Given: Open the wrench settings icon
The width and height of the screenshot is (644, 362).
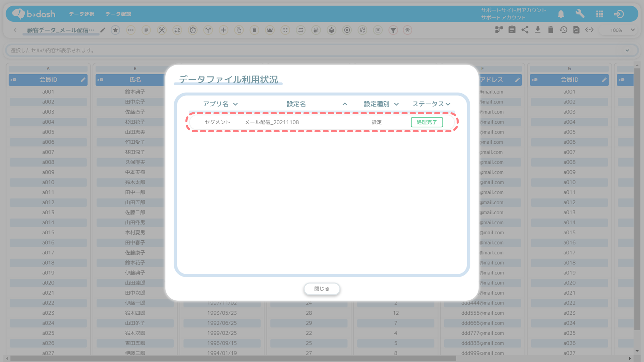Looking at the screenshot, I should pyautogui.click(x=580, y=14).
